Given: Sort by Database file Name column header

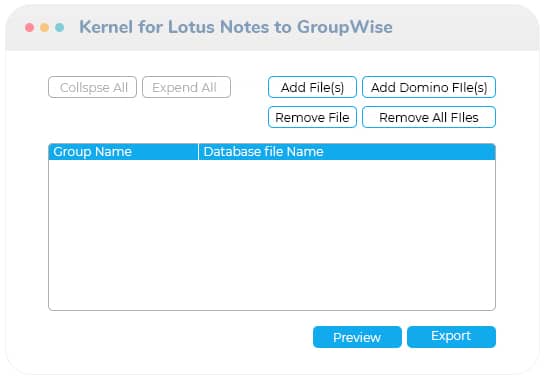Looking at the screenshot, I should click(347, 152).
